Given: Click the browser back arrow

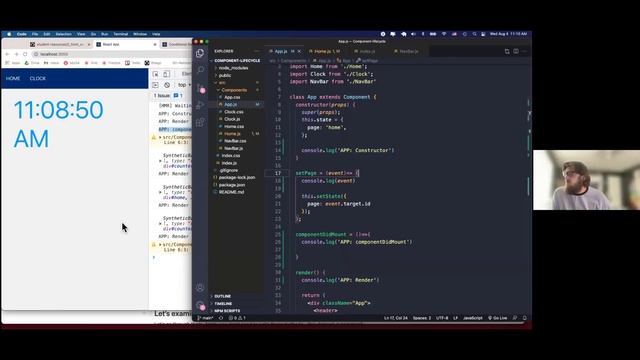Looking at the screenshot, I should click(x=7, y=54).
